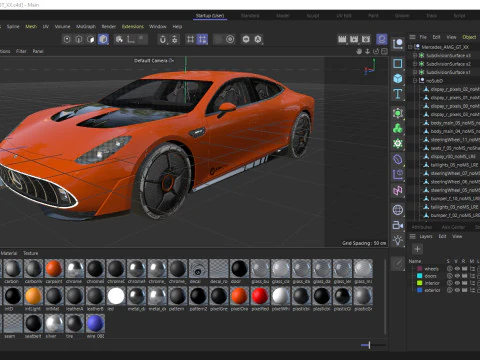480x360 pixels.
Task: Click the viewport maximize icon at top-right of view
Action: pyautogui.click(x=384, y=51)
